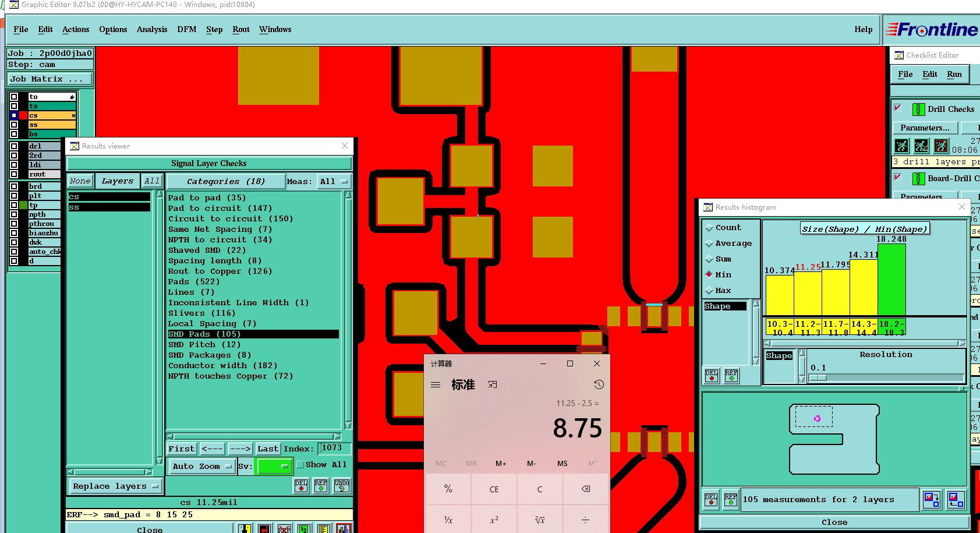Click Parameters button under Drill Checks
Viewport: 980px width, 533px height.
pos(925,128)
